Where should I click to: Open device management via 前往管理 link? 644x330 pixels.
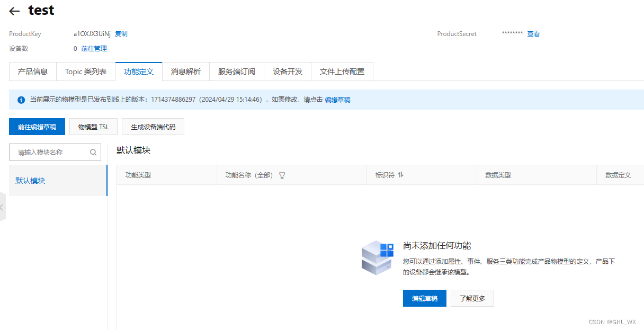pyautogui.click(x=94, y=48)
